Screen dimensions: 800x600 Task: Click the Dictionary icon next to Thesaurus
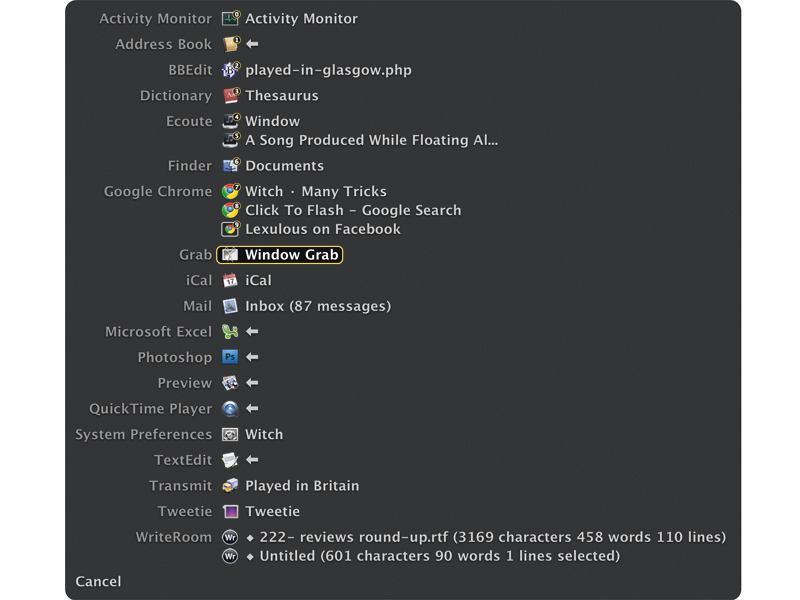(231, 95)
